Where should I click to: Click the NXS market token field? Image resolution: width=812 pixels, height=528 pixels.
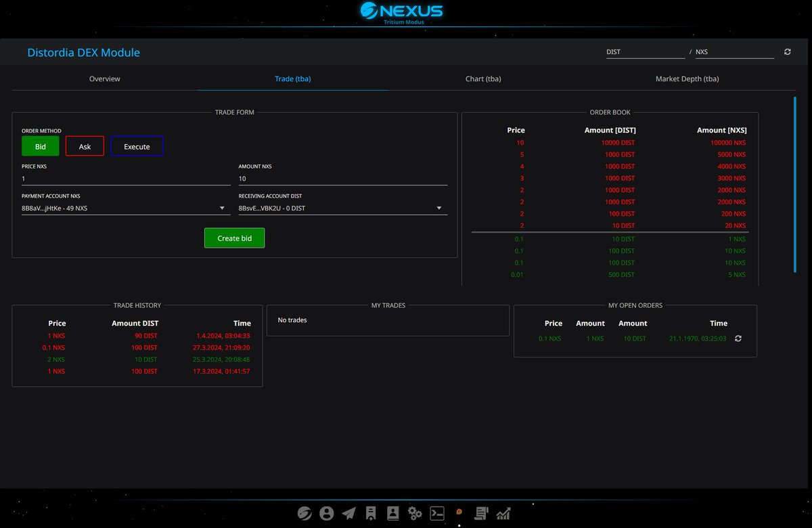[735, 51]
